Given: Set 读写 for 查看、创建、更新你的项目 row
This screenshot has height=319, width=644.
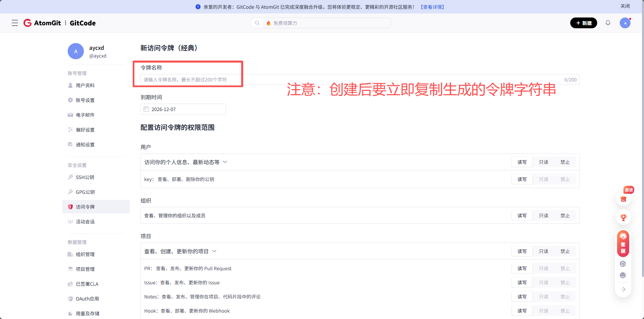Looking at the screenshot, I should point(522,251).
